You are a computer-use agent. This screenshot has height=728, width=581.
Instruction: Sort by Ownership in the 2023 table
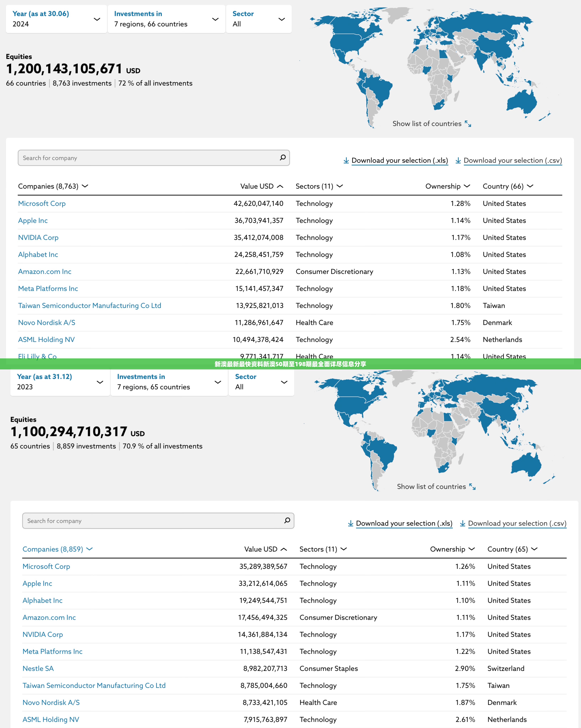click(x=452, y=549)
